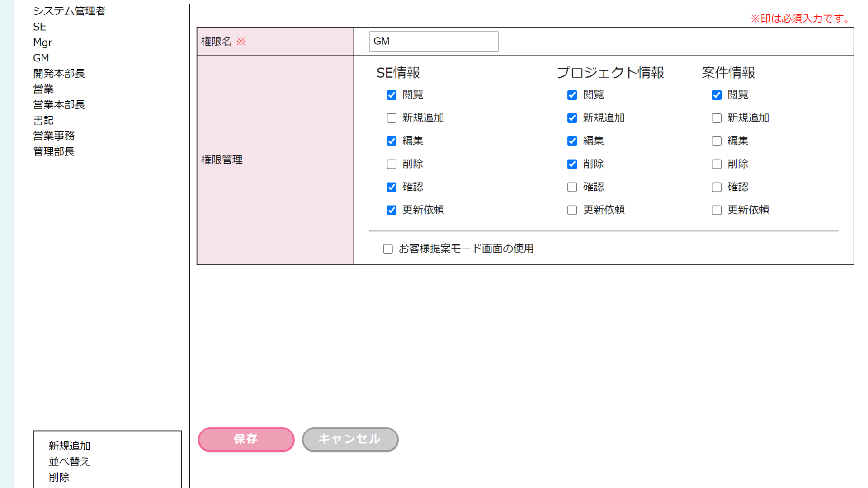
Task: Toggle お客様提案モード画面の使用 checkbox
Action: click(388, 249)
